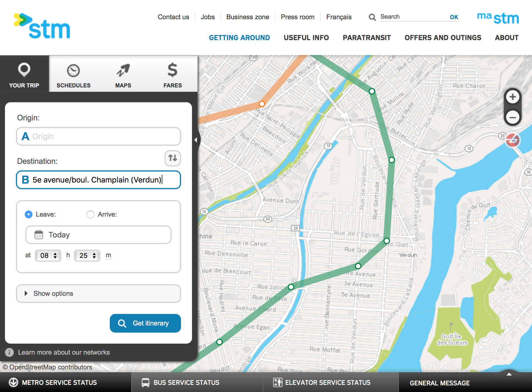Open the ma stm account logo
Screen dimensions: 532x392
click(498, 18)
